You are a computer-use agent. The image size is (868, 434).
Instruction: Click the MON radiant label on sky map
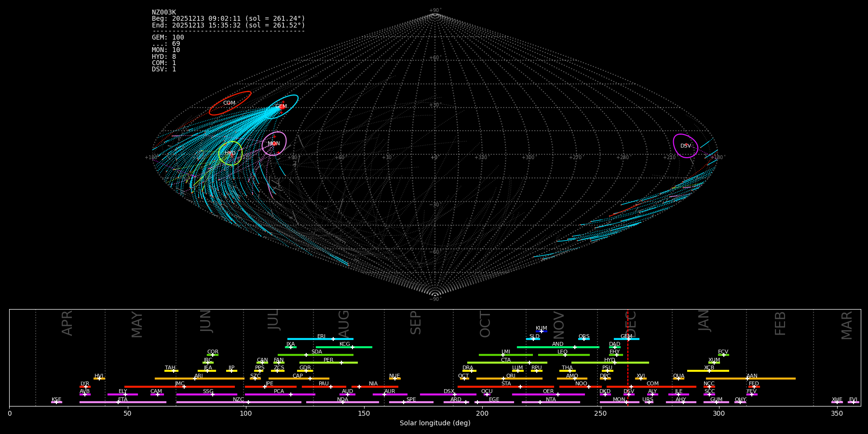tap(274, 144)
